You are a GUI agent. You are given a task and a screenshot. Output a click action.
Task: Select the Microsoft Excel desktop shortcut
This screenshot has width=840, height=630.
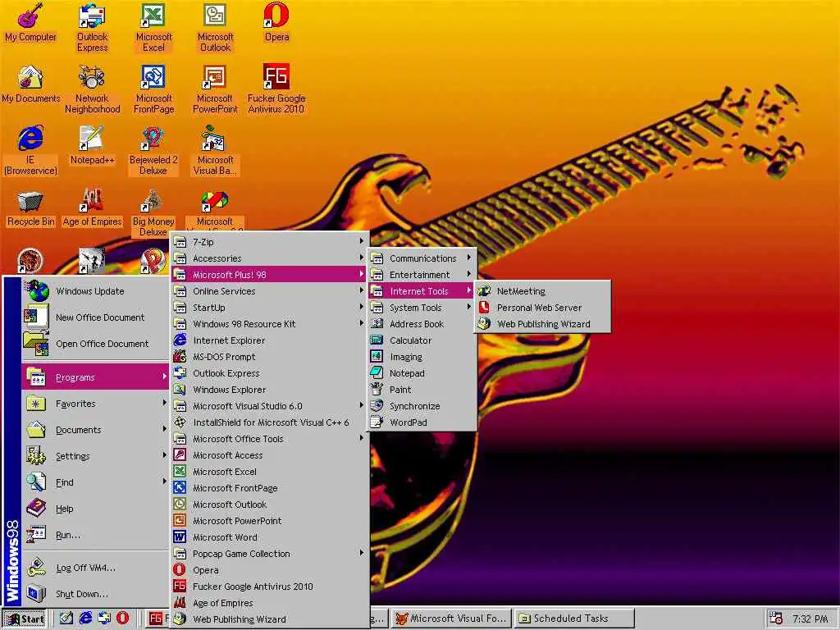[x=153, y=28]
